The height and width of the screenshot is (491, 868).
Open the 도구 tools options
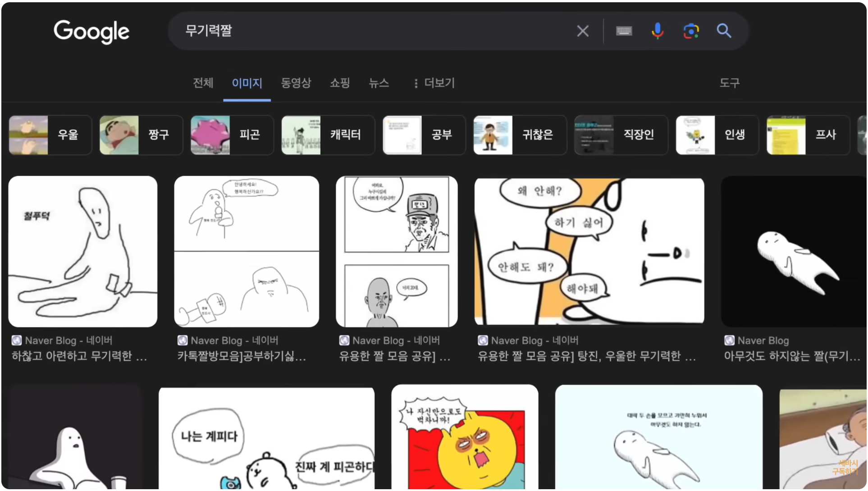pyautogui.click(x=729, y=83)
